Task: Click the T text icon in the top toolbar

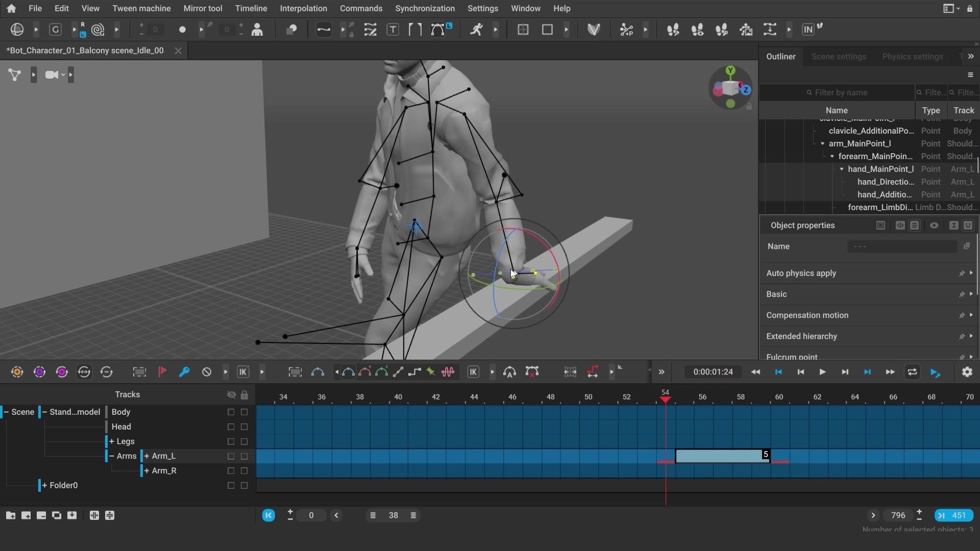Action: tap(393, 30)
